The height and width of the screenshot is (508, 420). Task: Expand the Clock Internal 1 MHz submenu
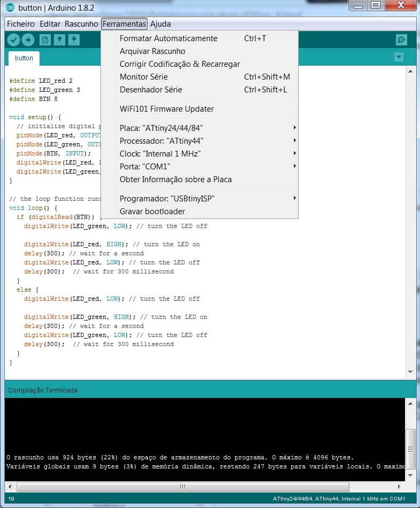point(199,153)
